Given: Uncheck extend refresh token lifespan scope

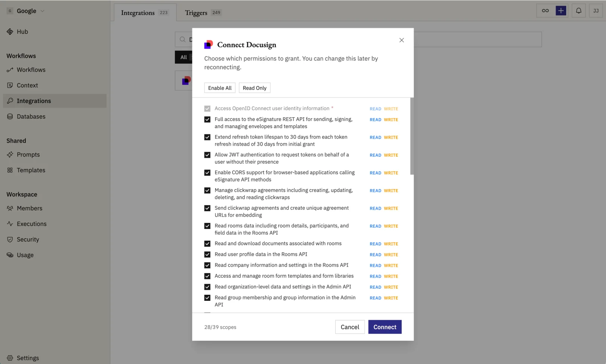Looking at the screenshot, I should click(207, 137).
